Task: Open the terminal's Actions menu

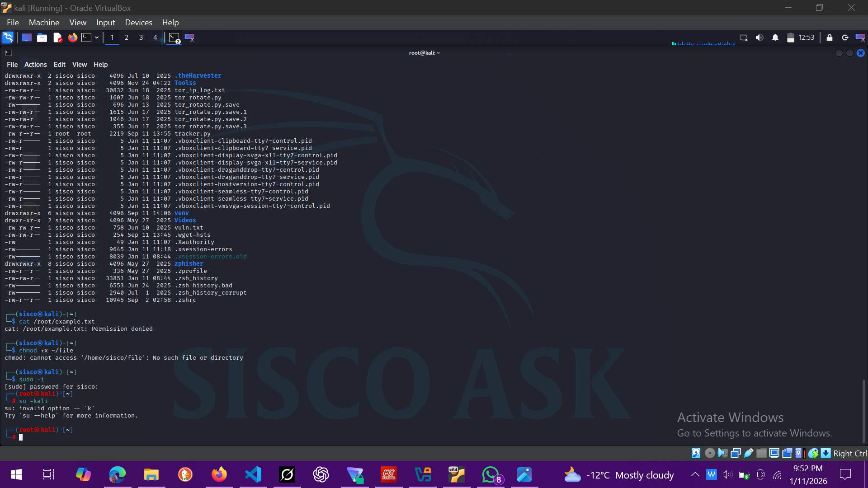Action: click(35, 65)
